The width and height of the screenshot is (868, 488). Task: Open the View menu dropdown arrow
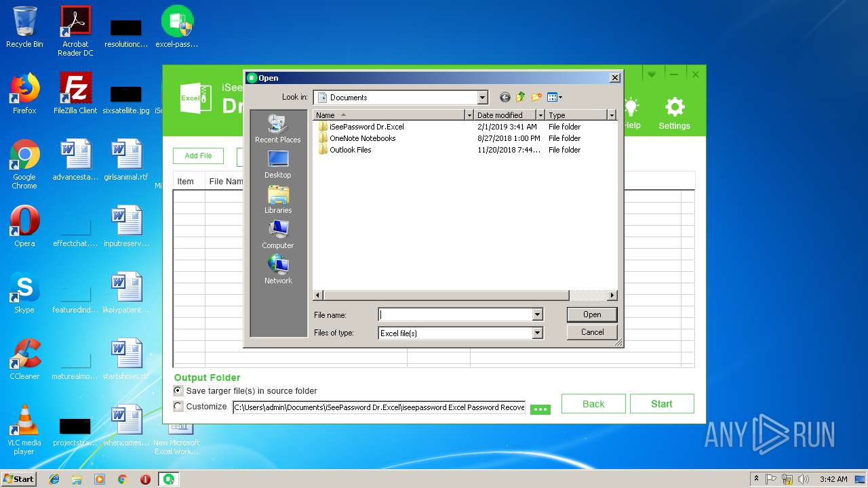click(x=560, y=98)
